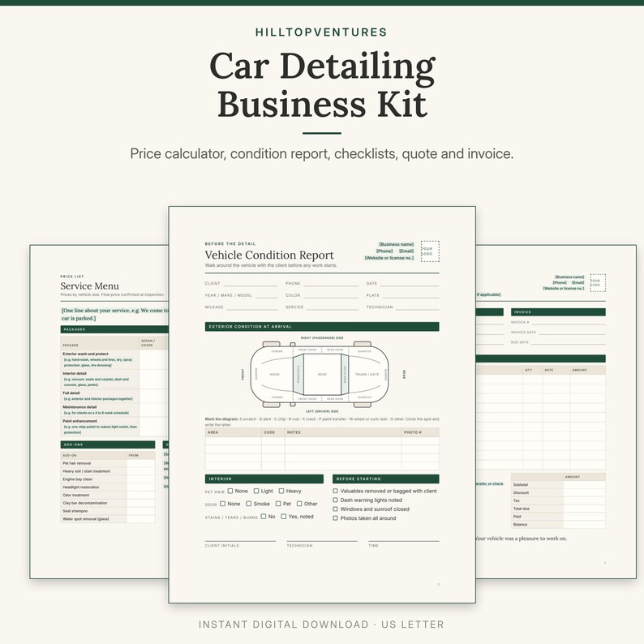Click the Trunk / Gate area of car diagram

tap(367, 375)
